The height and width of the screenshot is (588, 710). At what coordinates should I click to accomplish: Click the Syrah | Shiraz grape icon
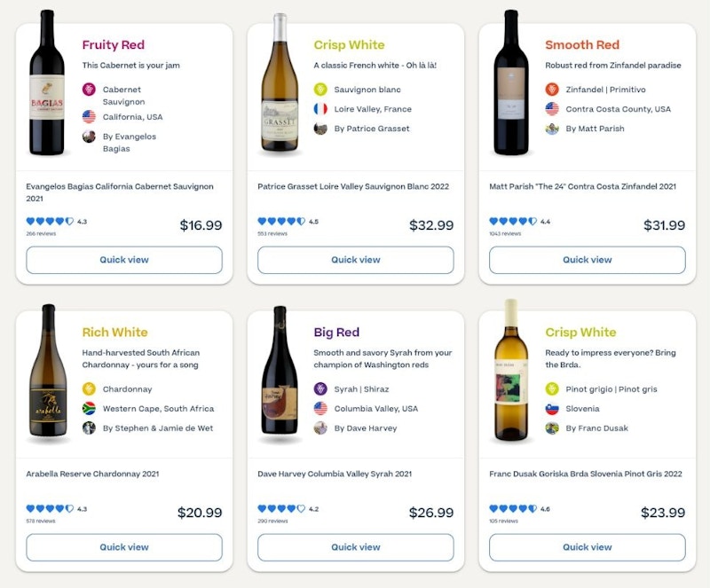tap(320, 389)
